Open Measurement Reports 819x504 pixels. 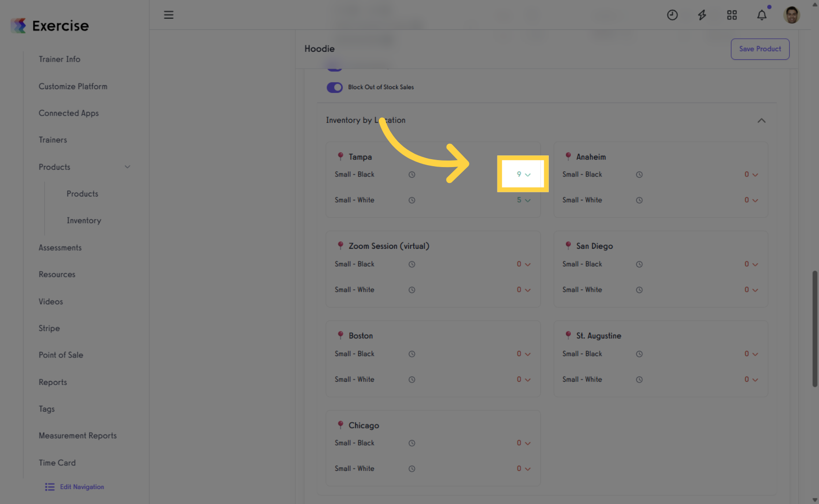77,435
